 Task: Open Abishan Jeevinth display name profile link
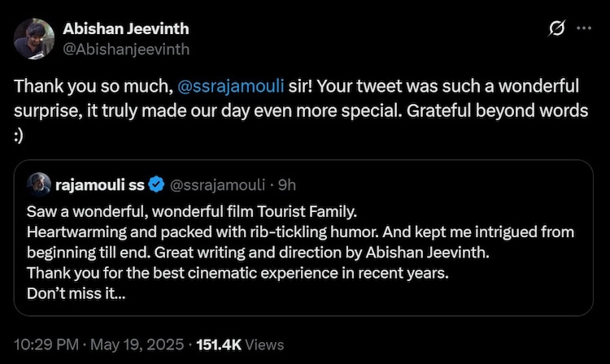[x=125, y=29]
